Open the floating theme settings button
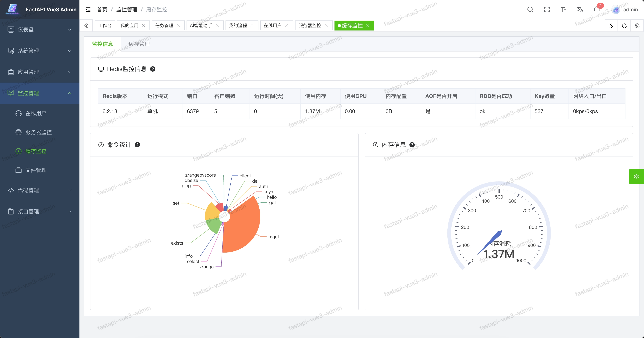This screenshot has width=644, height=338. click(636, 176)
